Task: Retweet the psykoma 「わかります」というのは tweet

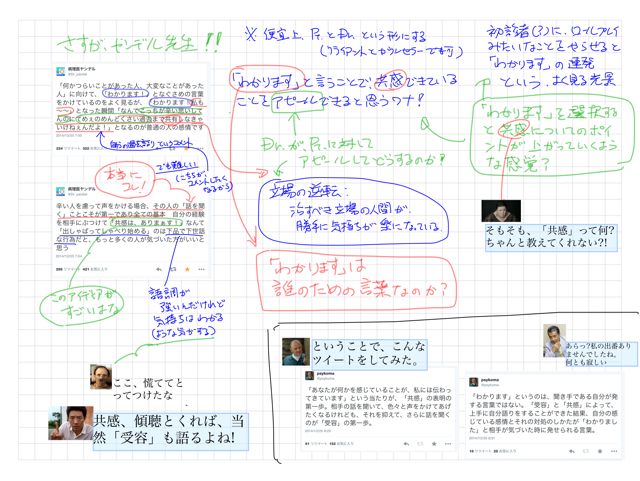Action: point(586,451)
